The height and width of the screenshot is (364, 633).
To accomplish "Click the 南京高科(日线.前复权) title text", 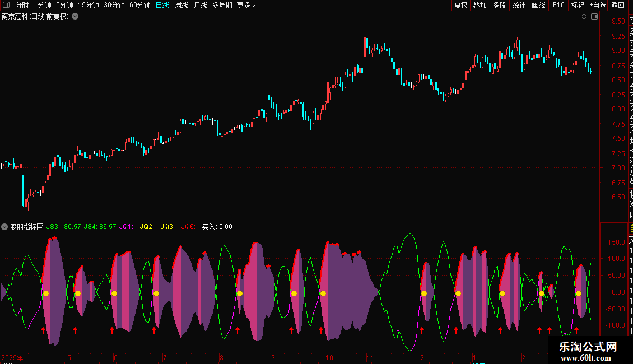I will 35,17.
